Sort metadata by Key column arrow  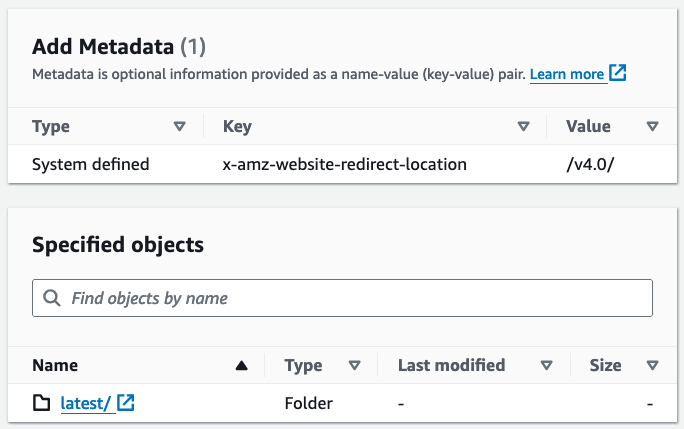(523, 127)
